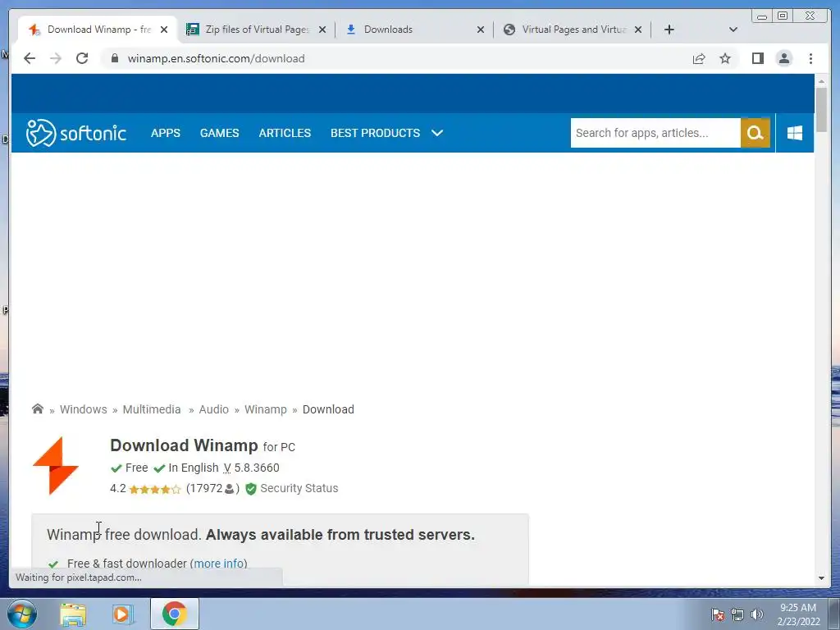Open the ARTICLES menu
Screen dimensions: 840x630
(285, 133)
